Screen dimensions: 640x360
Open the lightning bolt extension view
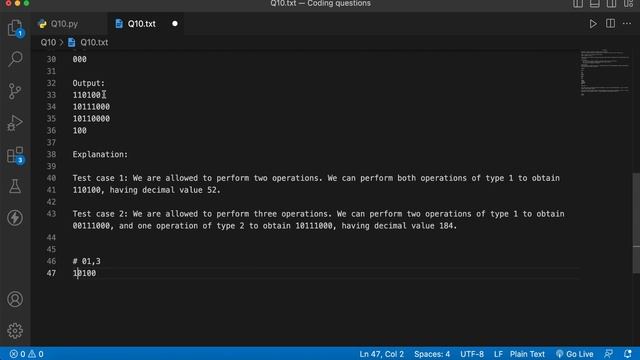[15, 218]
